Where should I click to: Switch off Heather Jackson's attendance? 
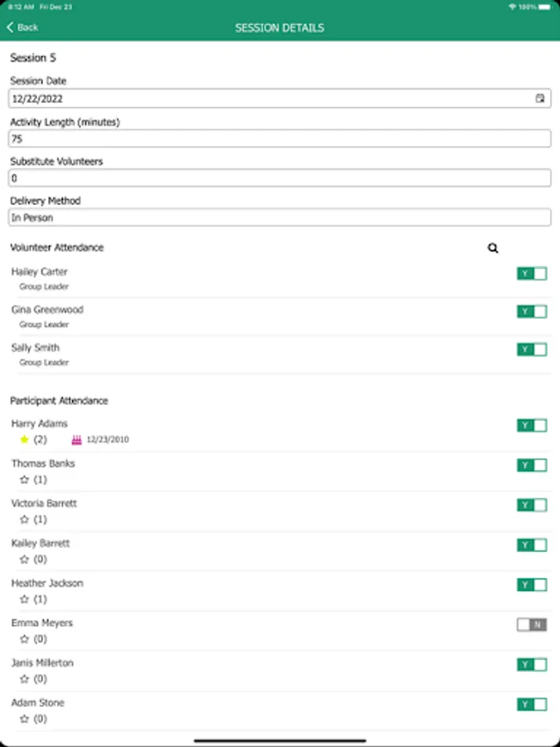click(x=532, y=585)
